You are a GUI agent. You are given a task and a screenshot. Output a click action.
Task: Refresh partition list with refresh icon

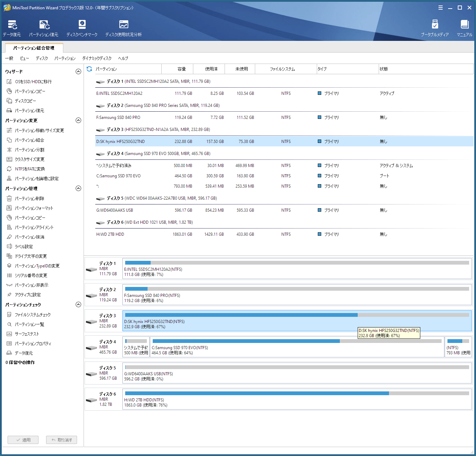[x=89, y=69]
